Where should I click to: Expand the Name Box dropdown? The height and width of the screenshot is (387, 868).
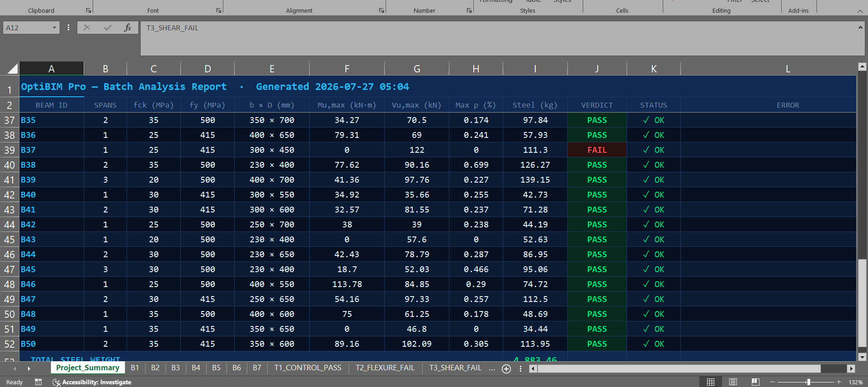[x=54, y=28]
